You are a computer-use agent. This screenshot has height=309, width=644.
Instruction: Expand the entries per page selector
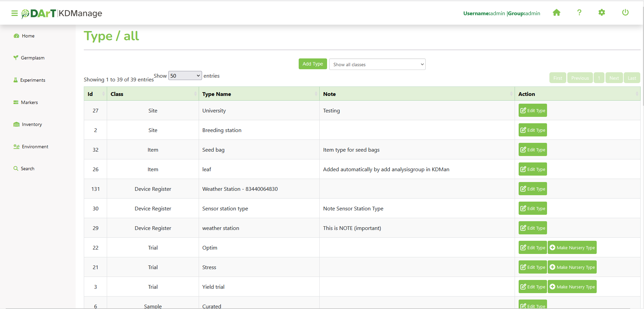185,76
